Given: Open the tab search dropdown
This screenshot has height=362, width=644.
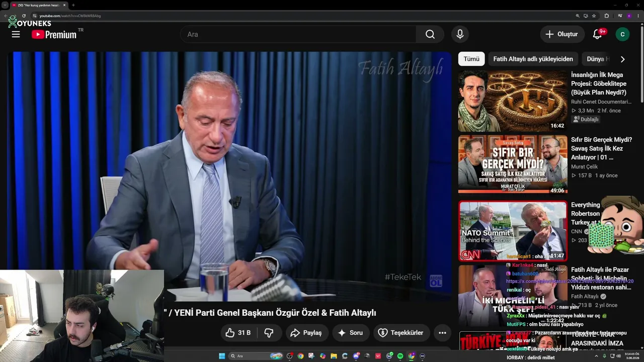Looking at the screenshot, I should coord(5,5).
